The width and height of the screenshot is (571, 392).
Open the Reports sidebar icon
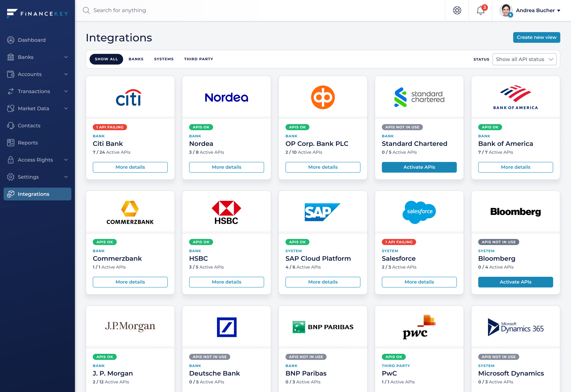tap(11, 143)
